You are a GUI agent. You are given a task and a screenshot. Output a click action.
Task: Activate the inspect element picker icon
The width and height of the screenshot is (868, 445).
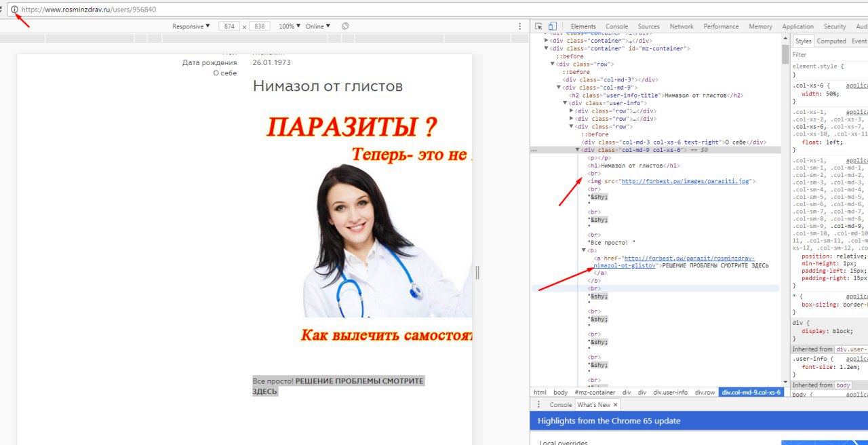538,26
